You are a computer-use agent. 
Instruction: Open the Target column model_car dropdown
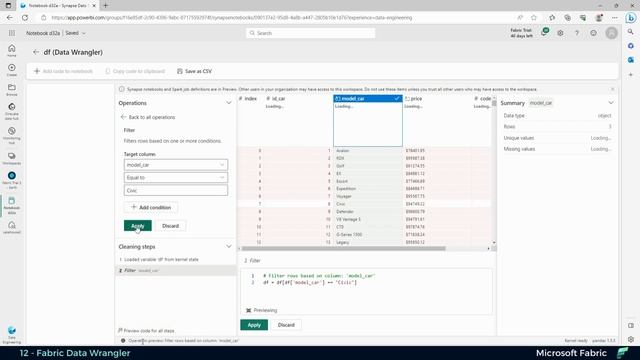tap(176, 165)
